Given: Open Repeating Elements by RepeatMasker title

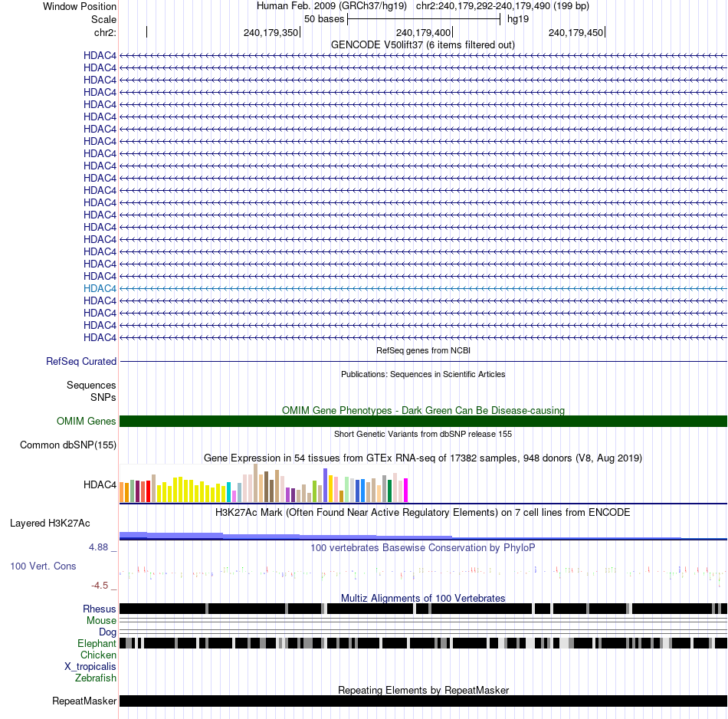Looking at the screenshot, I should [423, 690].
